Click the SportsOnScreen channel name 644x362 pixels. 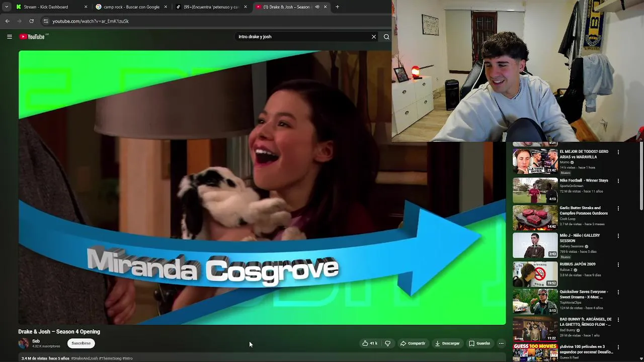point(572,186)
